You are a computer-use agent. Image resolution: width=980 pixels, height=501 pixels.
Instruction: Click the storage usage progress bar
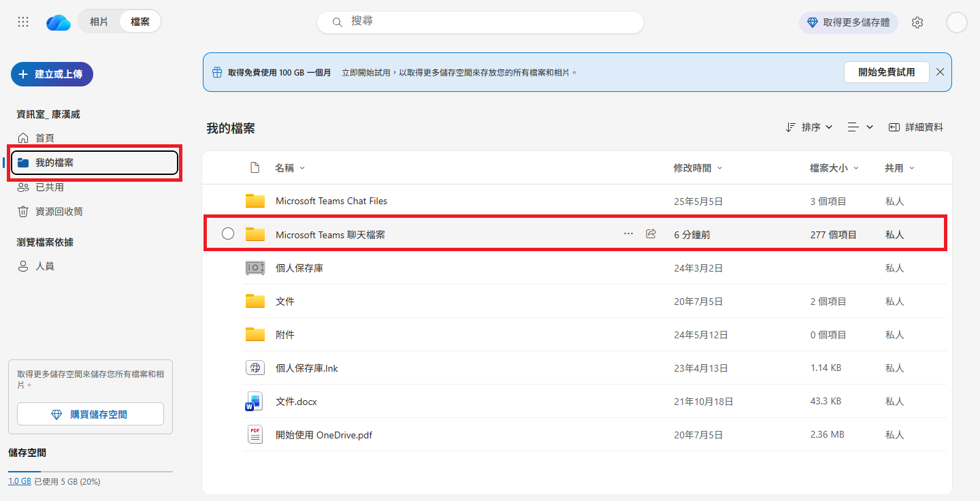tap(91, 471)
